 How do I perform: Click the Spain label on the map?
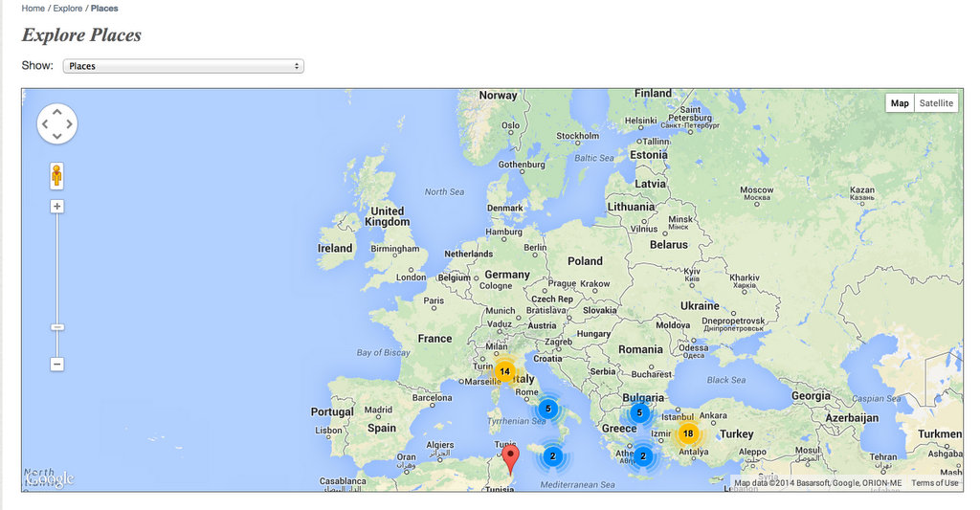(x=381, y=428)
